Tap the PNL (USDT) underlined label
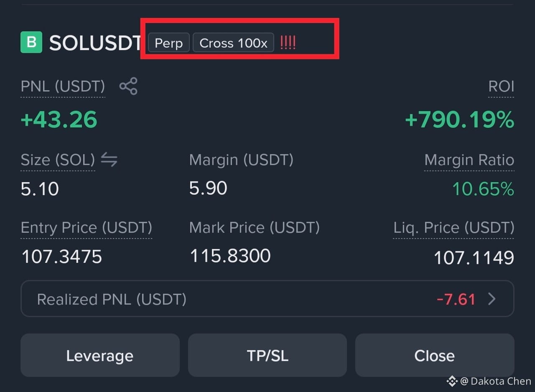This screenshot has height=392, width=535. tap(63, 87)
